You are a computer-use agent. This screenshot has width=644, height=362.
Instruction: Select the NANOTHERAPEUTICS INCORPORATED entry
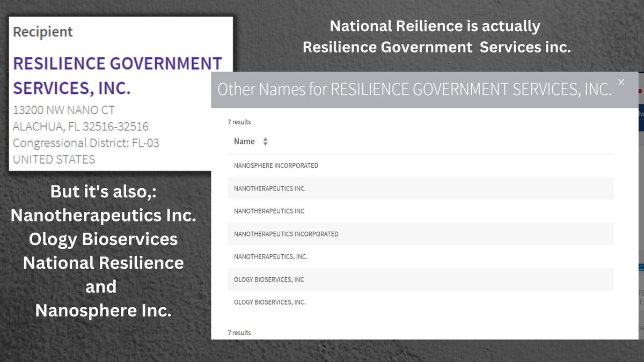(x=286, y=234)
